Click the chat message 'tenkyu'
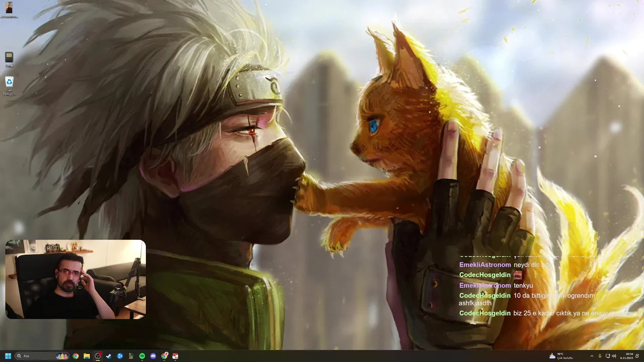644x362 pixels. point(523,285)
